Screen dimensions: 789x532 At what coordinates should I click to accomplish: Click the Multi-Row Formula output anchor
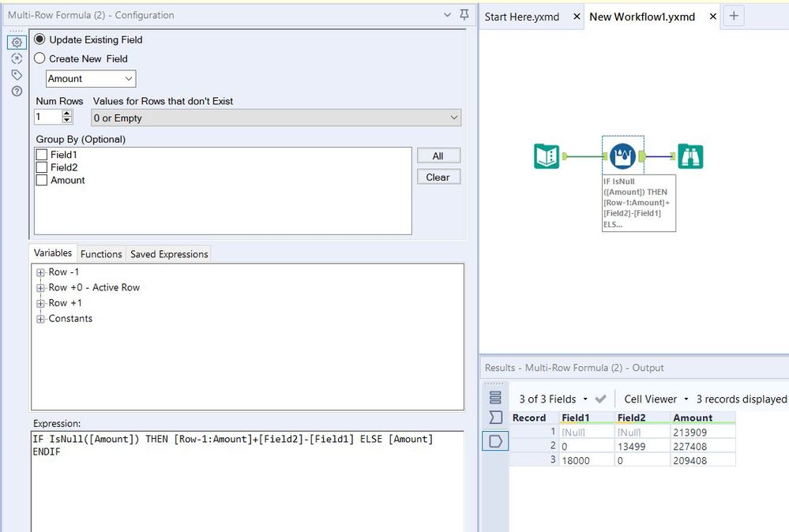coord(641,156)
